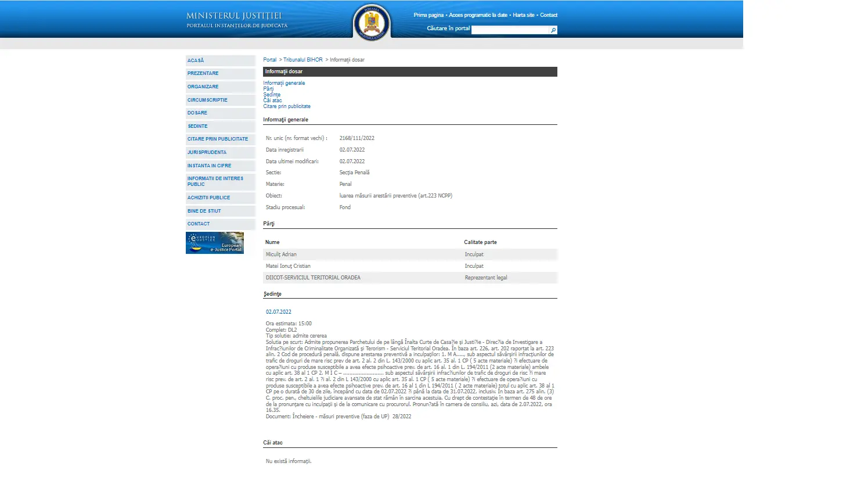This screenshot has width=868, height=477.
Task: Jump to Căi atac anchor link
Action: pyautogui.click(x=272, y=101)
